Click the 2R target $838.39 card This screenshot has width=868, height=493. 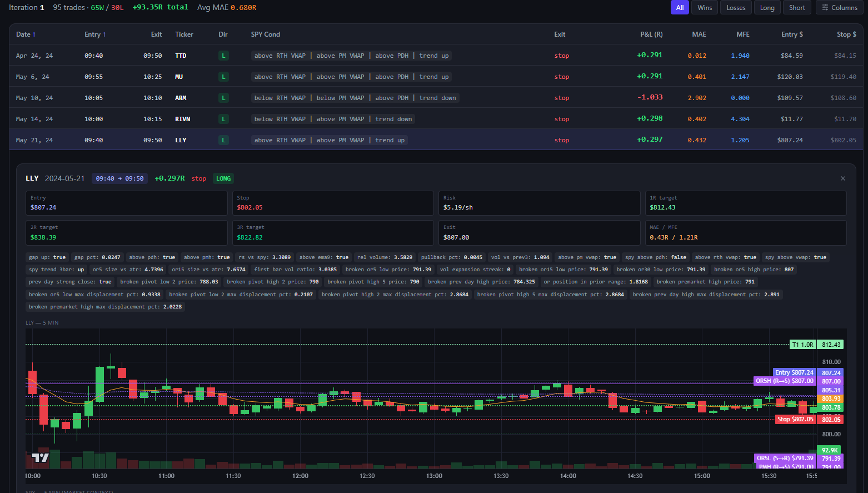(x=127, y=233)
